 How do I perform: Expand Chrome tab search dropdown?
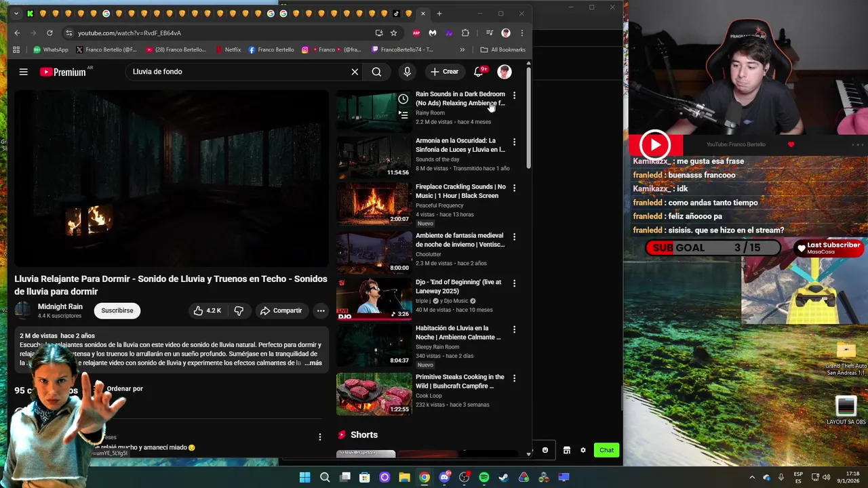pyautogui.click(x=16, y=14)
